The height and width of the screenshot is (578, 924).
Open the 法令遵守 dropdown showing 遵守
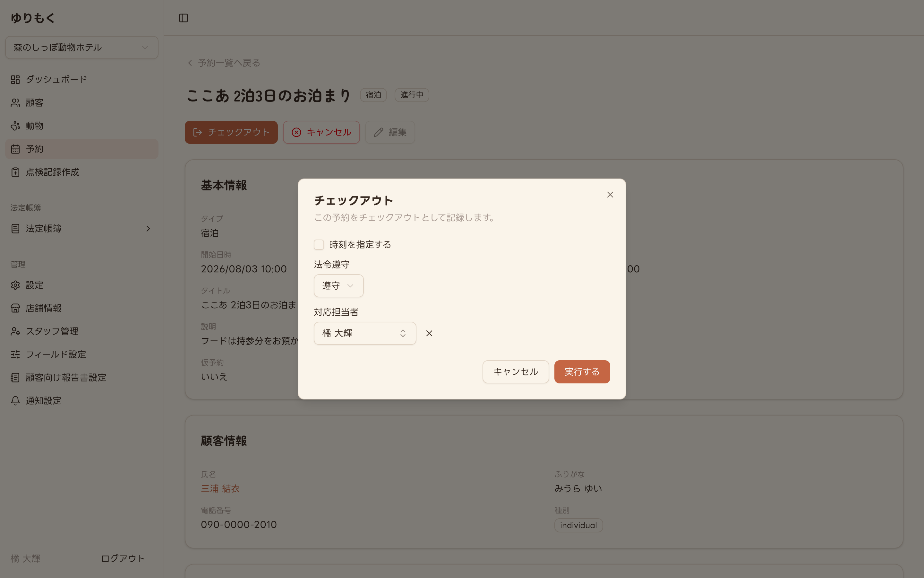point(338,285)
